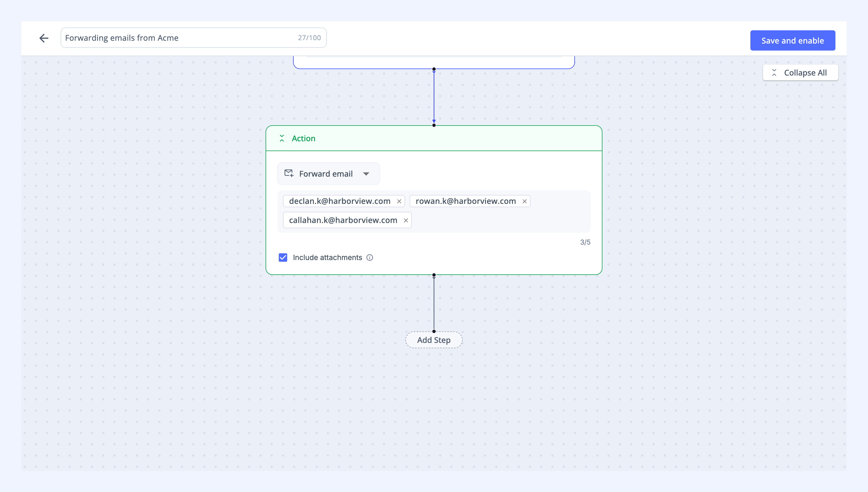The image size is (868, 492).
Task: Click Add Step button
Action: pos(434,340)
